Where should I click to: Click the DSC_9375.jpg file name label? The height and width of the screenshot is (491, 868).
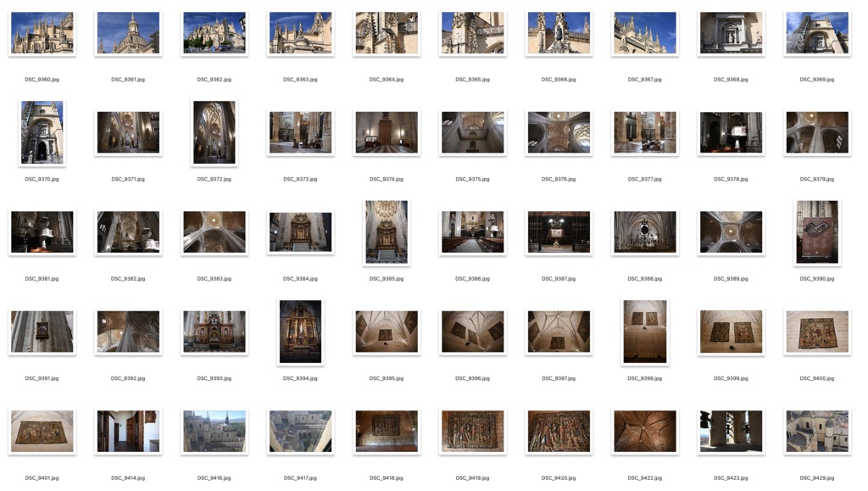click(x=473, y=179)
